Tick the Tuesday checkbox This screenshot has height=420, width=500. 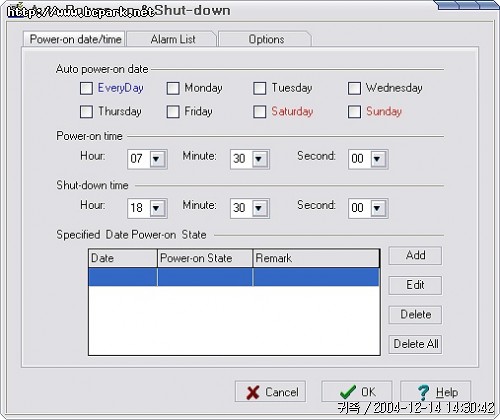pyautogui.click(x=259, y=88)
